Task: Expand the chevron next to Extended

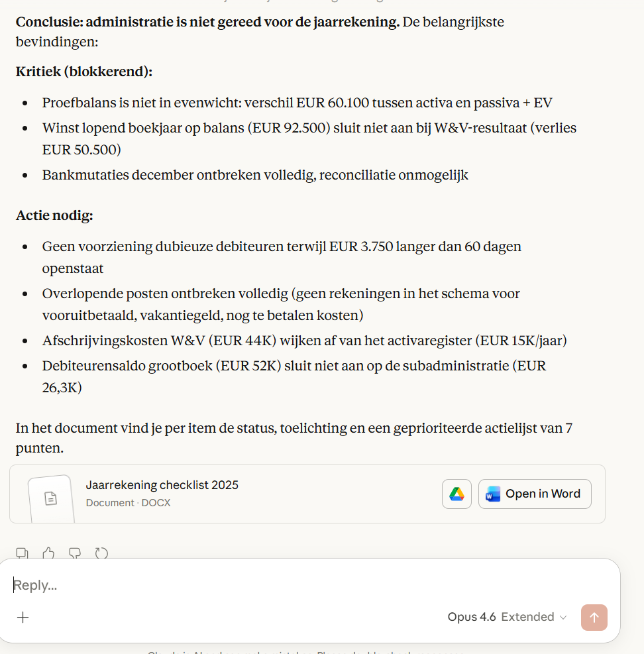Action: point(564,618)
